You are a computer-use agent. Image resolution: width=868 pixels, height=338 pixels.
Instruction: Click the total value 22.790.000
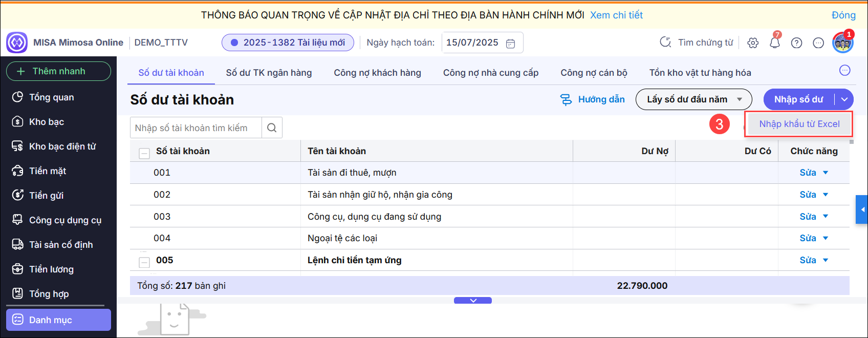642,286
